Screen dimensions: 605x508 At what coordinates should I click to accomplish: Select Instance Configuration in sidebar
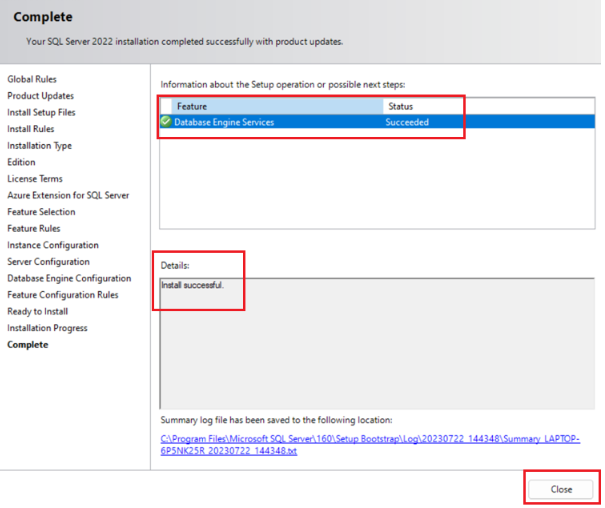click(x=53, y=245)
